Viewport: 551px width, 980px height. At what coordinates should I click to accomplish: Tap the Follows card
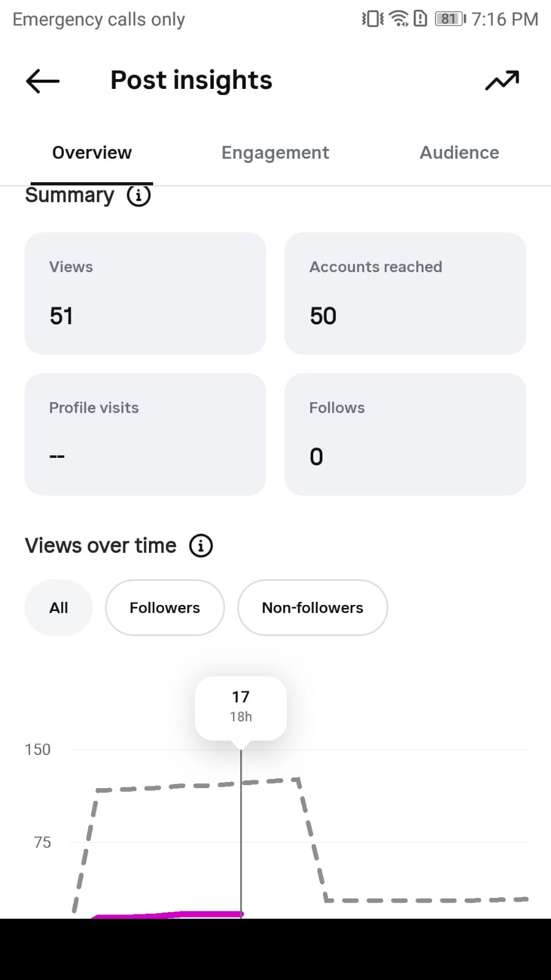pos(405,434)
